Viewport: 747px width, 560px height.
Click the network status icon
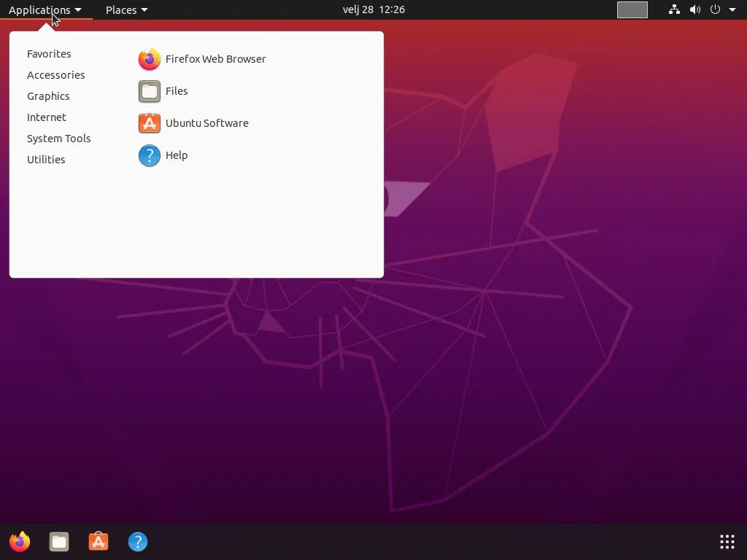tap(674, 9)
